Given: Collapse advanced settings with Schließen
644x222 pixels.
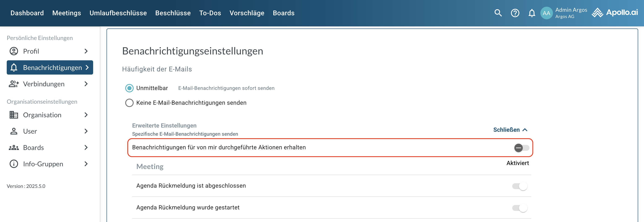Looking at the screenshot, I should [510, 130].
